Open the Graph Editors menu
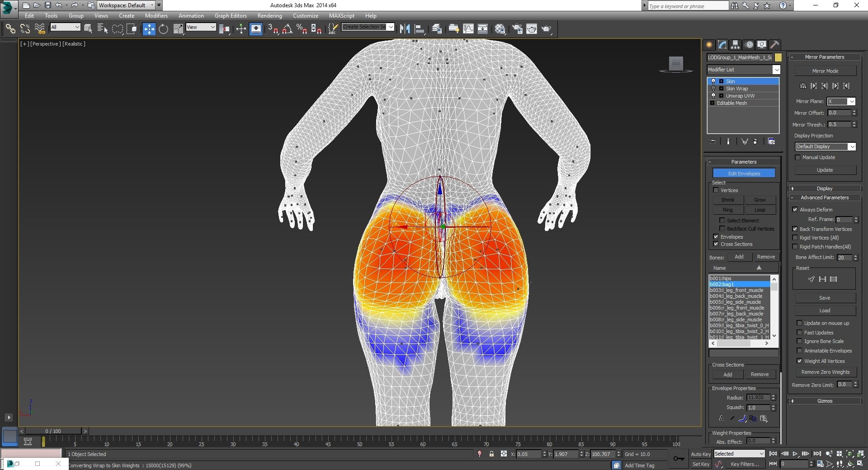868x470 pixels. pos(231,15)
